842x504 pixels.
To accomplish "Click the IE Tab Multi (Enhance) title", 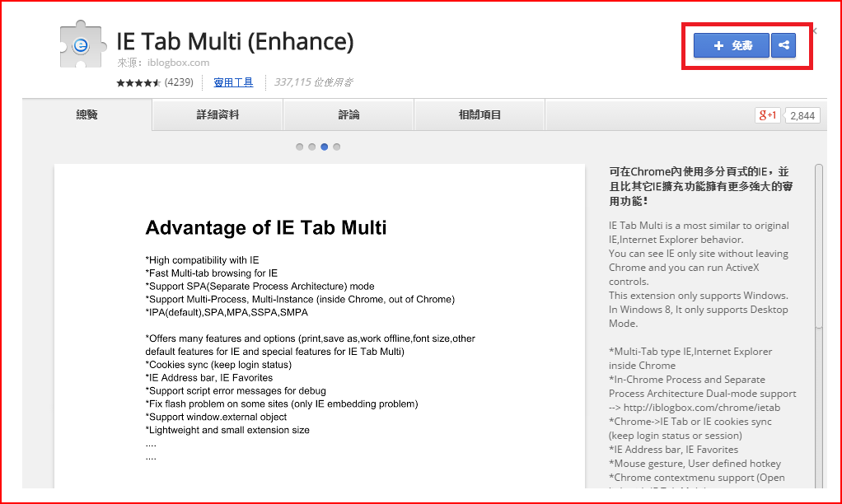I will pyautogui.click(x=235, y=41).
